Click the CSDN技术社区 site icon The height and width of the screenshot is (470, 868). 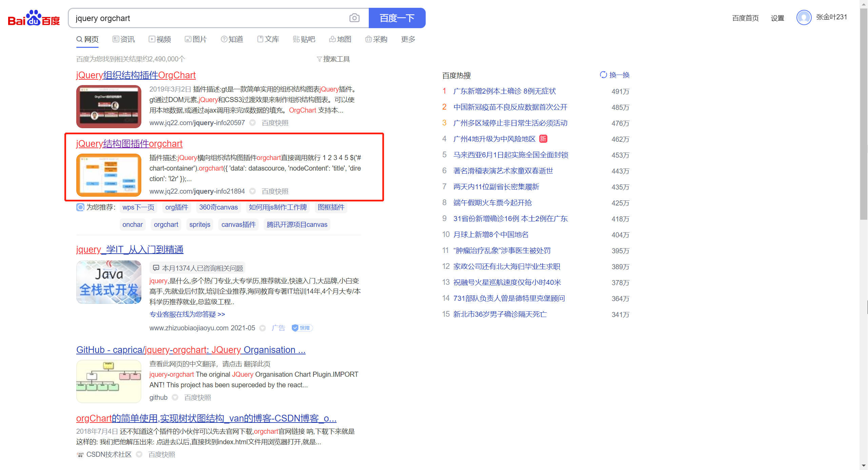[x=80, y=454]
